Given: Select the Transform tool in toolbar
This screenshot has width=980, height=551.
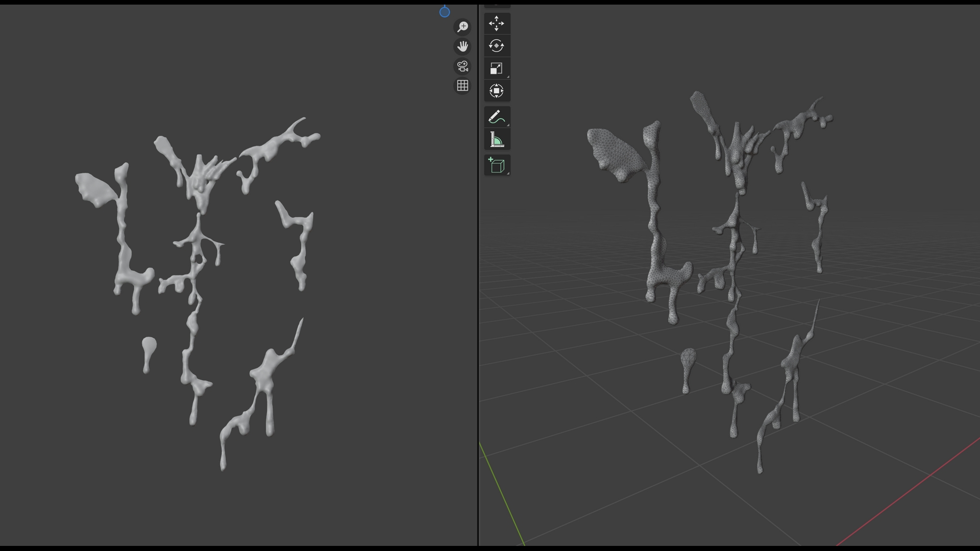Looking at the screenshot, I should pyautogui.click(x=497, y=91).
